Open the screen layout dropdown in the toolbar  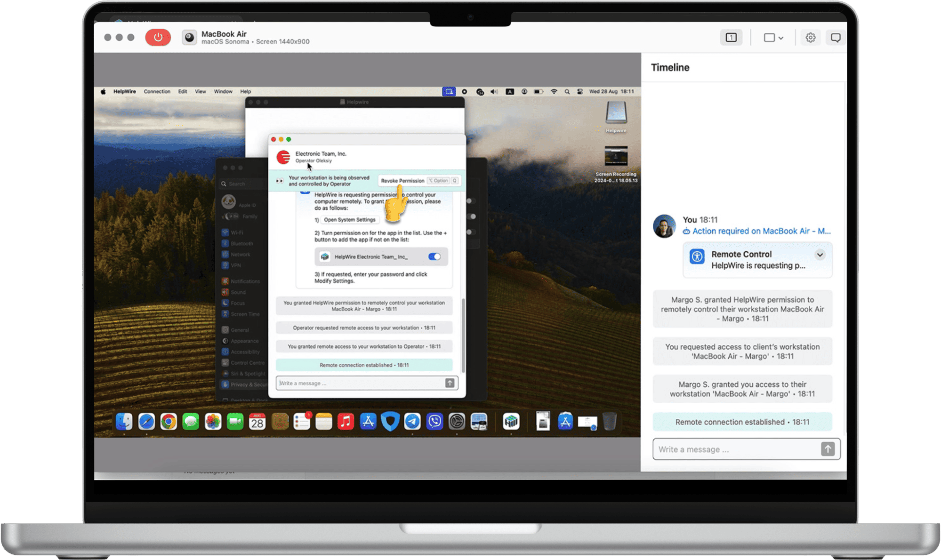click(x=773, y=37)
